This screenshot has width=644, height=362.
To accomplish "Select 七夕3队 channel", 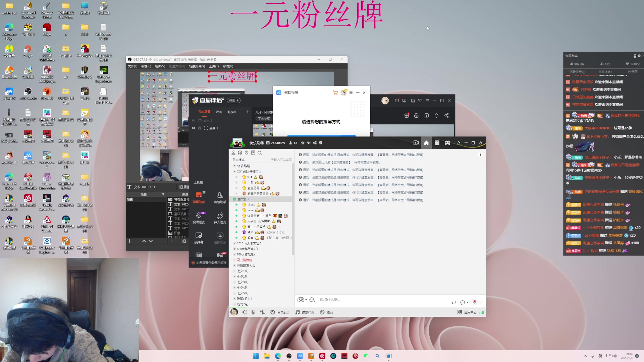I will tap(242, 282).
